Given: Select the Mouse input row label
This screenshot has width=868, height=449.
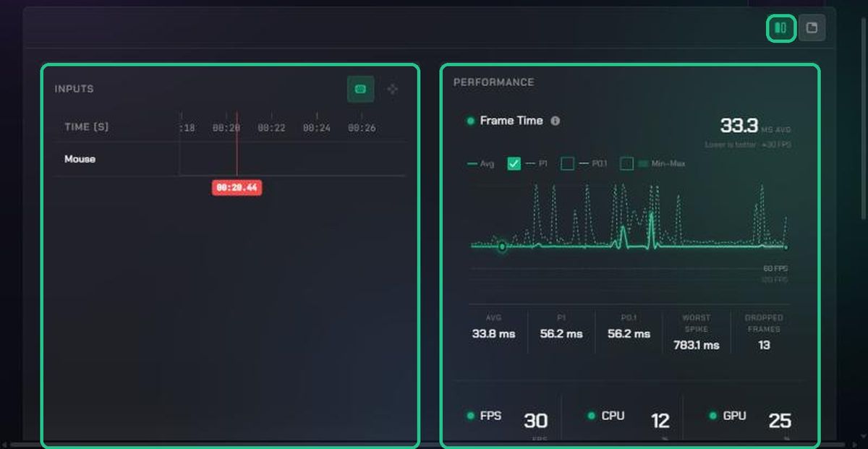Looking at the screenshot, I should coord(80,159).
